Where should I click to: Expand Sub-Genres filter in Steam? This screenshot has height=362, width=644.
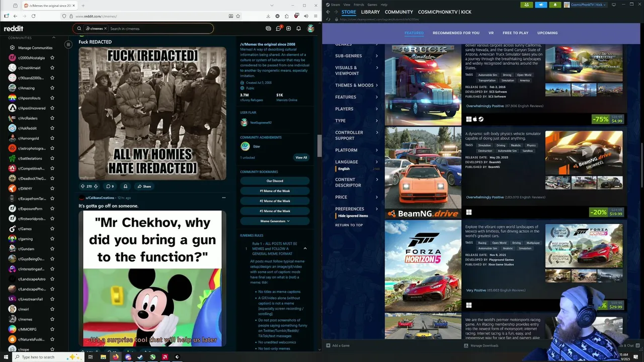click(x=356, y=56)
